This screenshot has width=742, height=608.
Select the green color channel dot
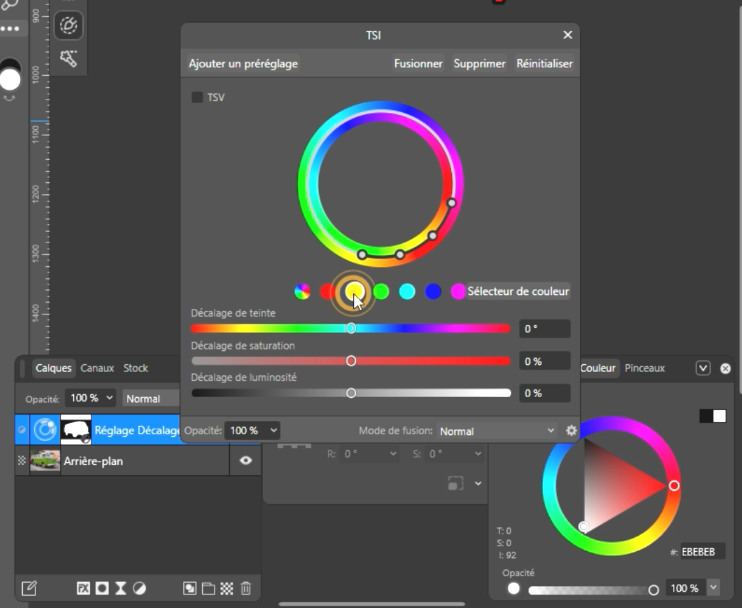click(x=381, y=292)
